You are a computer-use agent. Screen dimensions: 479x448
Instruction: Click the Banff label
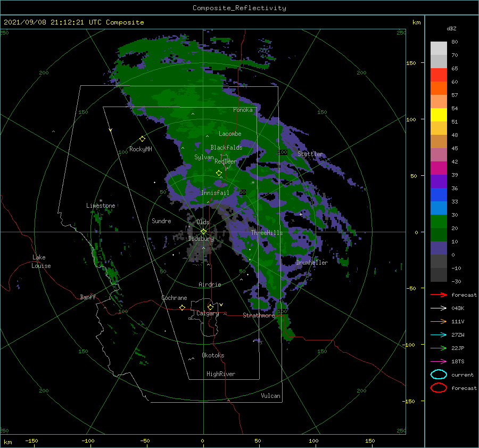coord(88,297)
